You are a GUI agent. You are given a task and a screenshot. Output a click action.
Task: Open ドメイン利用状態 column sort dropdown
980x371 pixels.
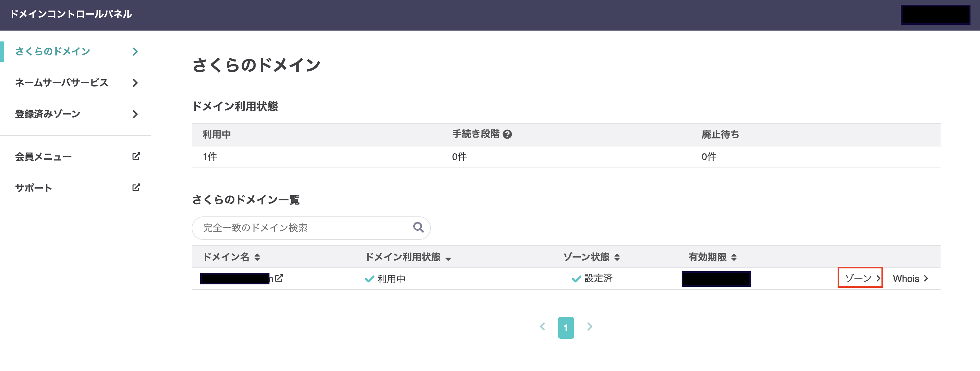point(448,259)
